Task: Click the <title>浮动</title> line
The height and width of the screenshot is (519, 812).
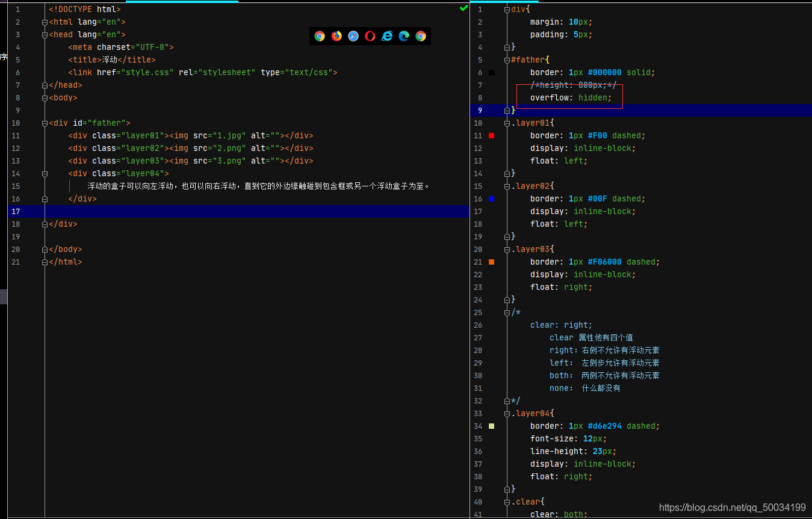Action: (112, 60)
